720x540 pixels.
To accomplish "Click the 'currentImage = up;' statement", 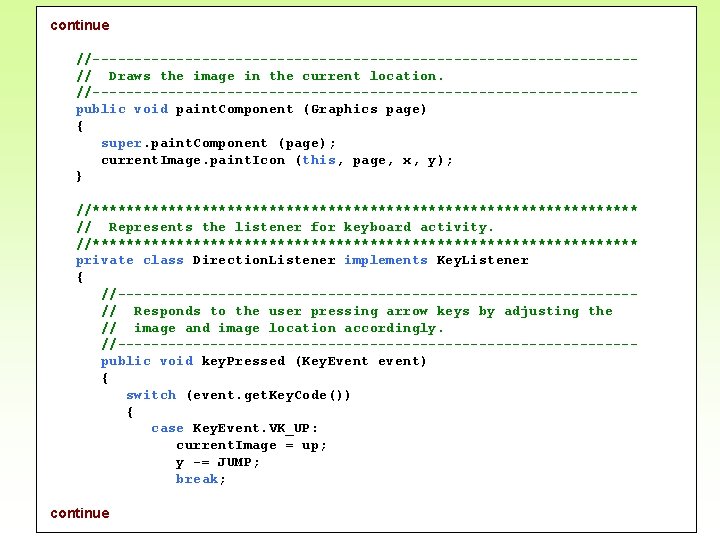I will [251, 446].
